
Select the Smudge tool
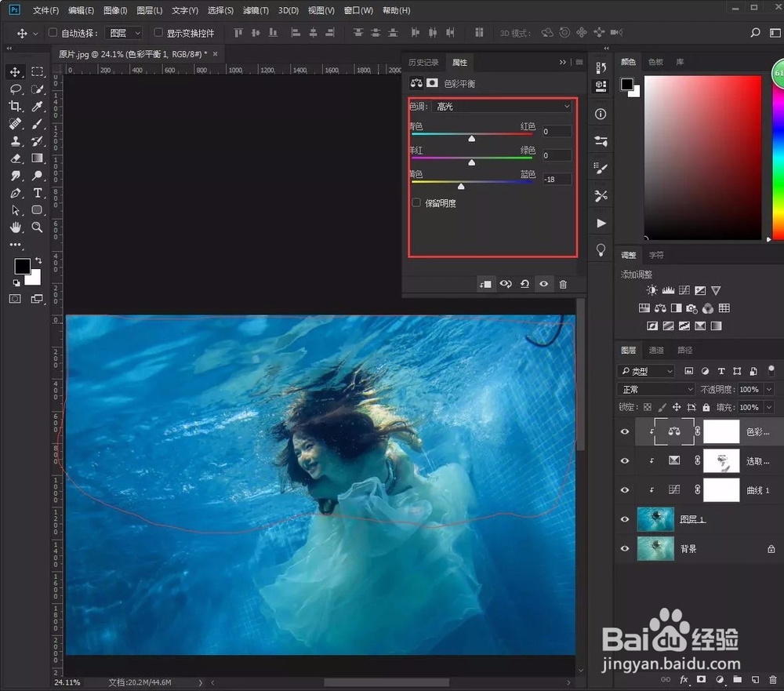[x=15, y=176]
